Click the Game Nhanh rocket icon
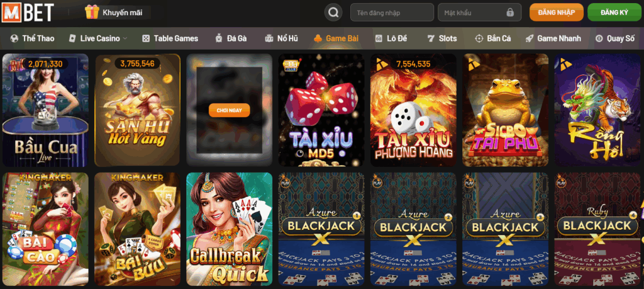Viewport: 644px width, 289px height. [530, 38]
